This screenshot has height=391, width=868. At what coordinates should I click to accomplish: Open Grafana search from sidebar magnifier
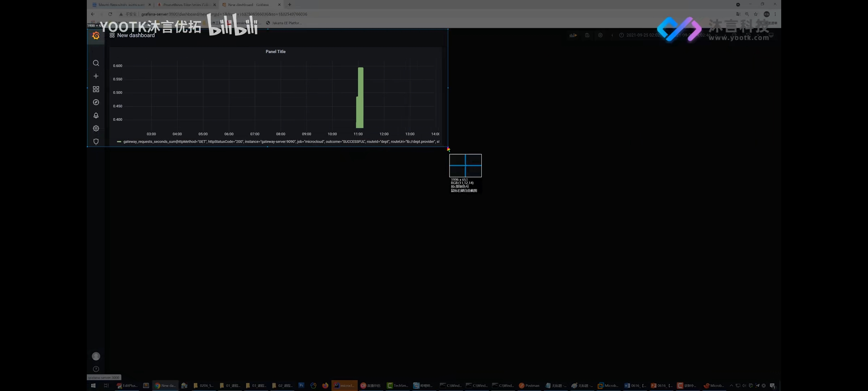point(96,63)
